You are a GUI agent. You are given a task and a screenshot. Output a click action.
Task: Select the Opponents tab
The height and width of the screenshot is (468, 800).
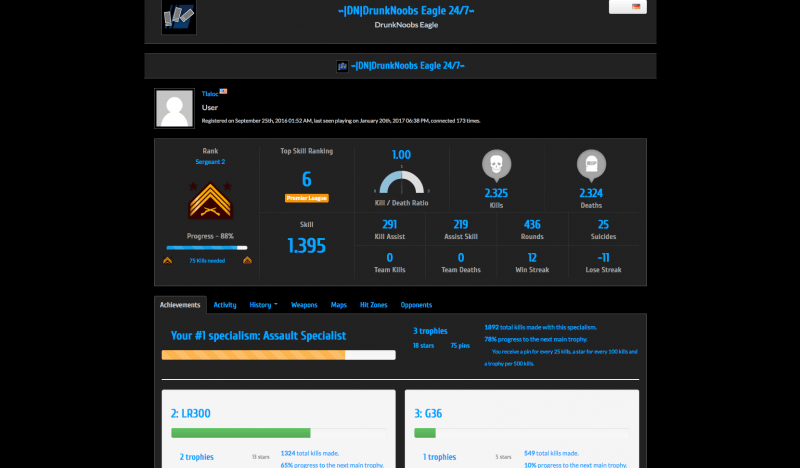(416, 304)
